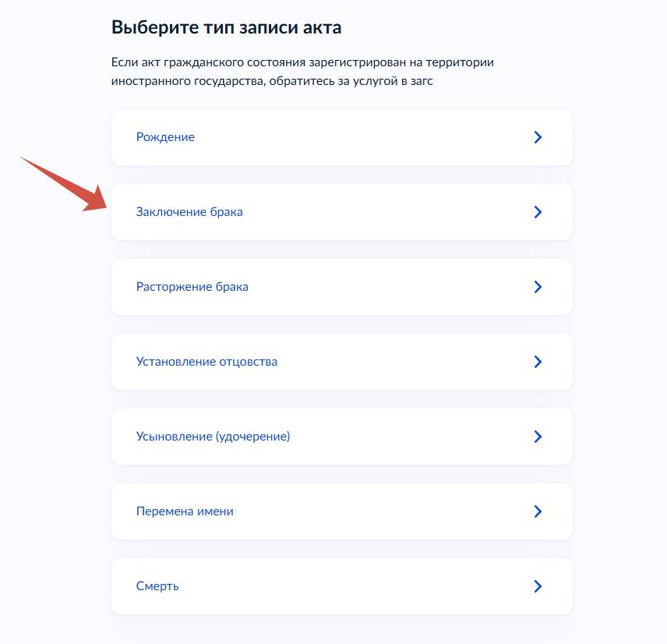
Task: Click the chevron arrow next to Заключение брака
Action: (538, 212)
